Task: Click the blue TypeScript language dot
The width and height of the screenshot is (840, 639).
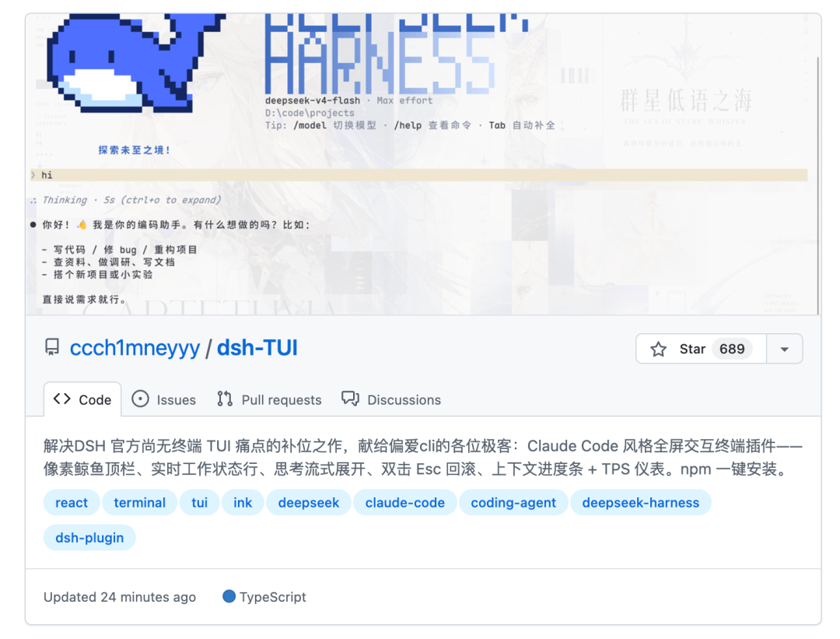Action: tap(229, 596)
